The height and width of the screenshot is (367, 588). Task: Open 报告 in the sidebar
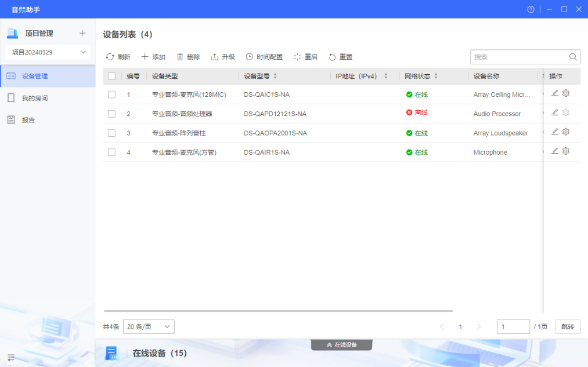coord(48,120)
